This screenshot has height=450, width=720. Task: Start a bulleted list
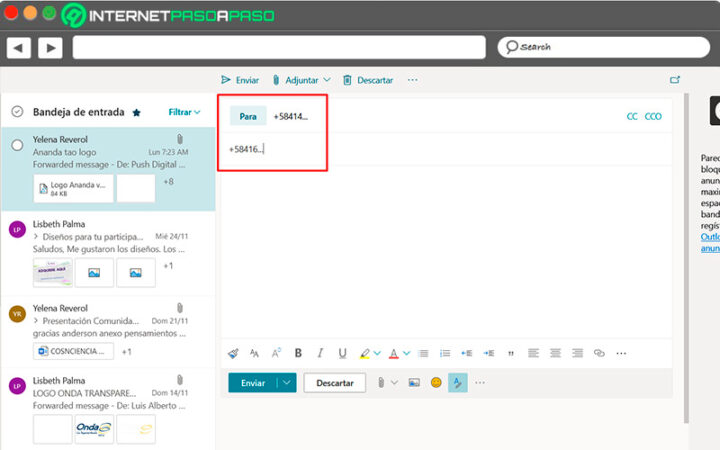click(423, 353)
